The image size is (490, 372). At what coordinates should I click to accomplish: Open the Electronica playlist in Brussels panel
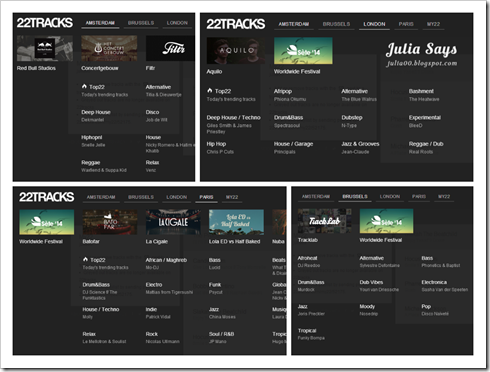445,286
